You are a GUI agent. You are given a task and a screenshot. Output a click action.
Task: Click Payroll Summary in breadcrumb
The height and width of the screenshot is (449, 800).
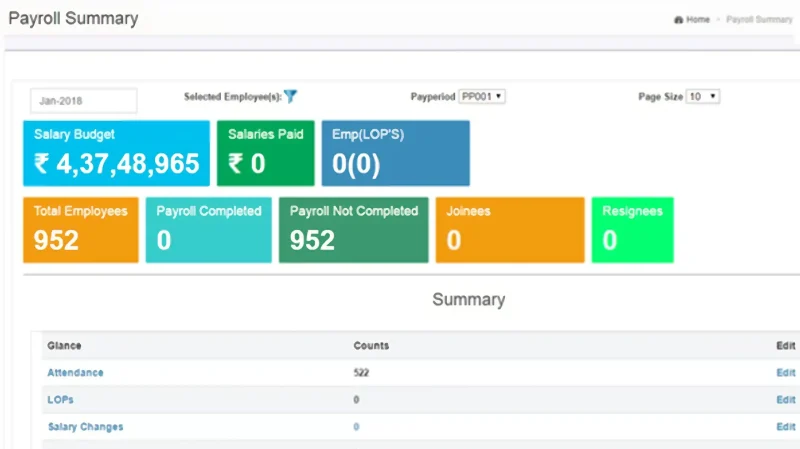point(759,19)
